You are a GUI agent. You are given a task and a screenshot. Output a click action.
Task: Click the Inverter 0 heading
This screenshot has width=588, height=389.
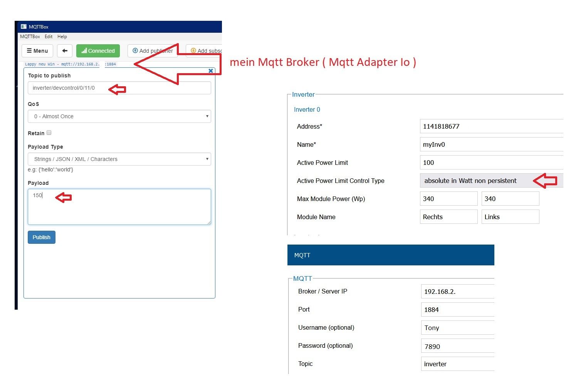pyautogui.click(x=307, y=110)
